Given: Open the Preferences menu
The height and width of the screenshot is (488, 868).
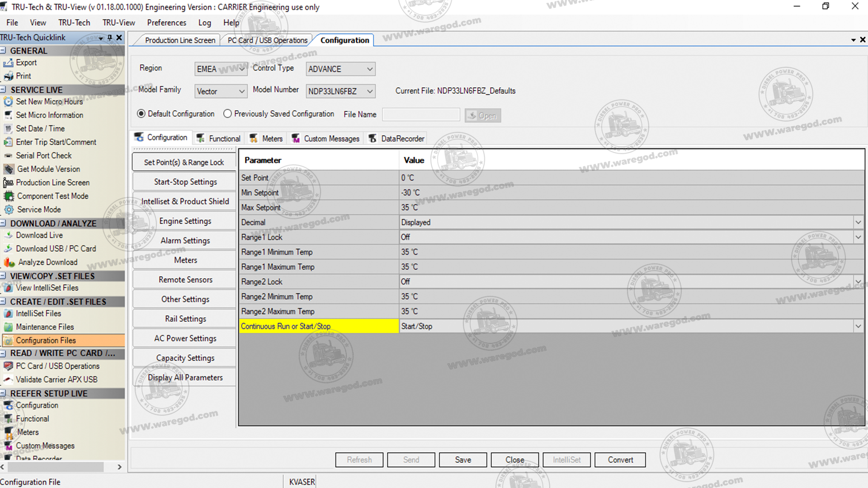Looking at the screenshot, I should coord(166,23).
